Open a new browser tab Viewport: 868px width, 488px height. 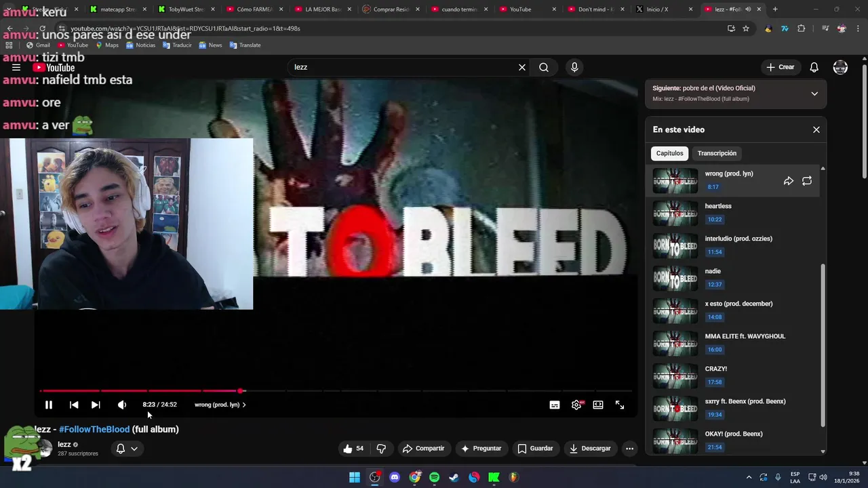click(775, 9)
